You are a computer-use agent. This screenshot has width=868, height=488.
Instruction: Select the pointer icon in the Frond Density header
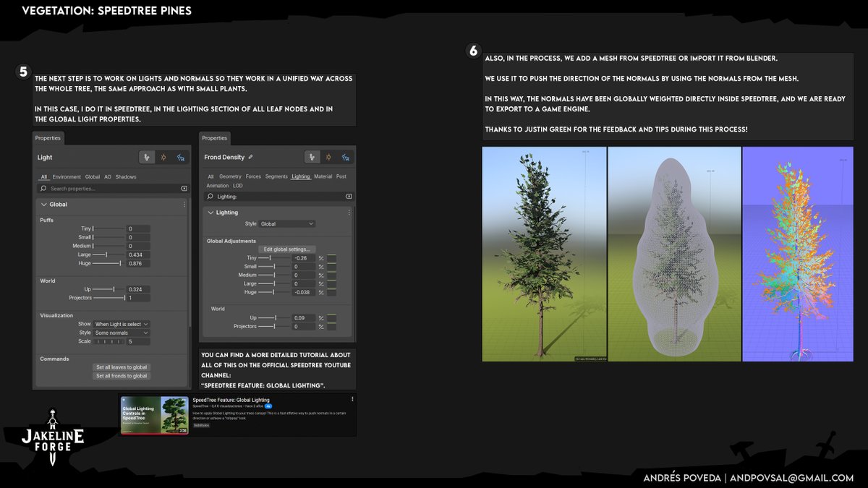point(312,157)
